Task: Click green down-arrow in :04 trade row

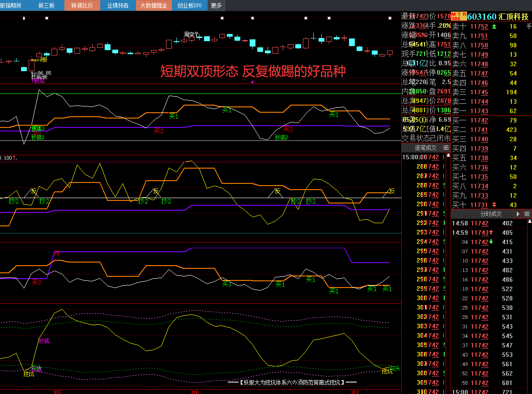Action: [x=491, y=242]
